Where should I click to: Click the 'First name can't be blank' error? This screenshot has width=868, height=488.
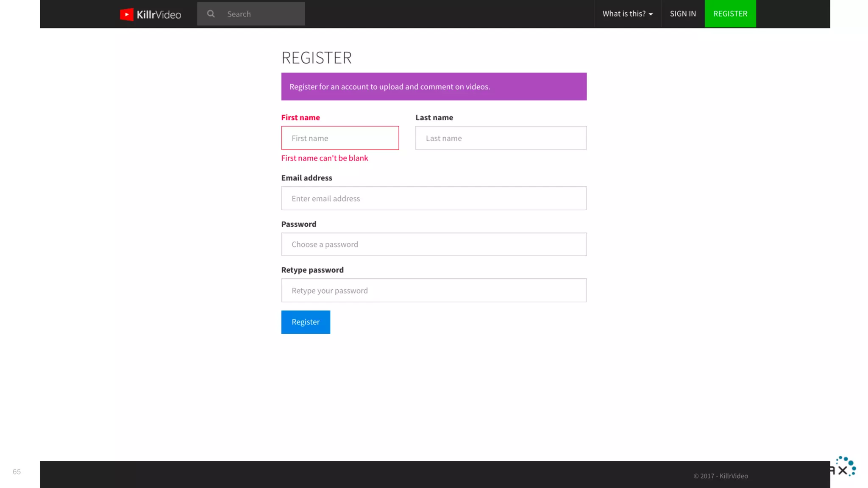[x=325, y=158]
